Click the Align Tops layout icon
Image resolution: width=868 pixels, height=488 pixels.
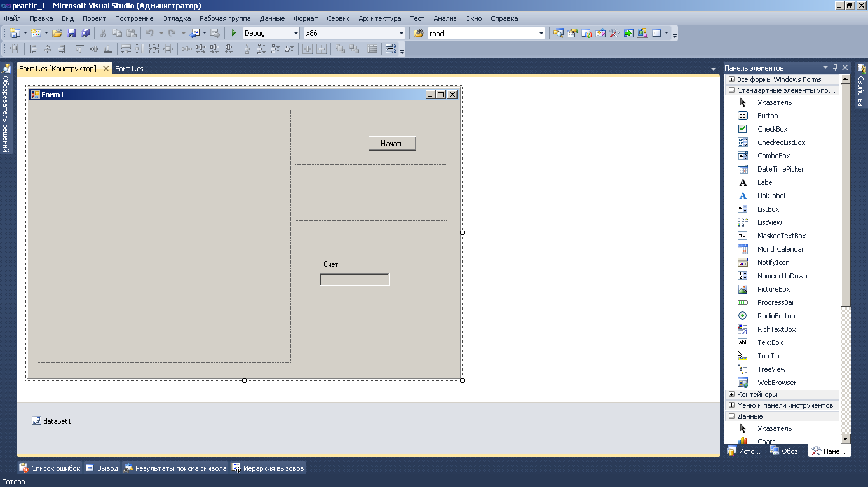coord(80,49)
